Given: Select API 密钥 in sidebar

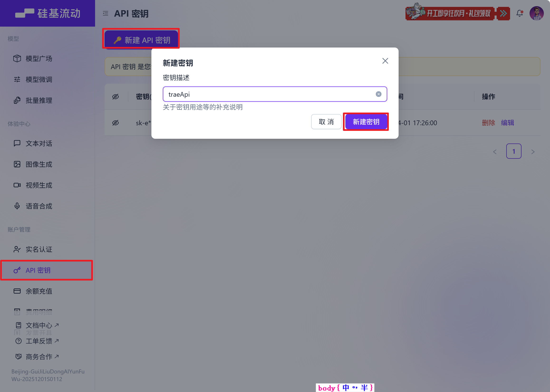Looking at the screenshot, I should [47, 270].
